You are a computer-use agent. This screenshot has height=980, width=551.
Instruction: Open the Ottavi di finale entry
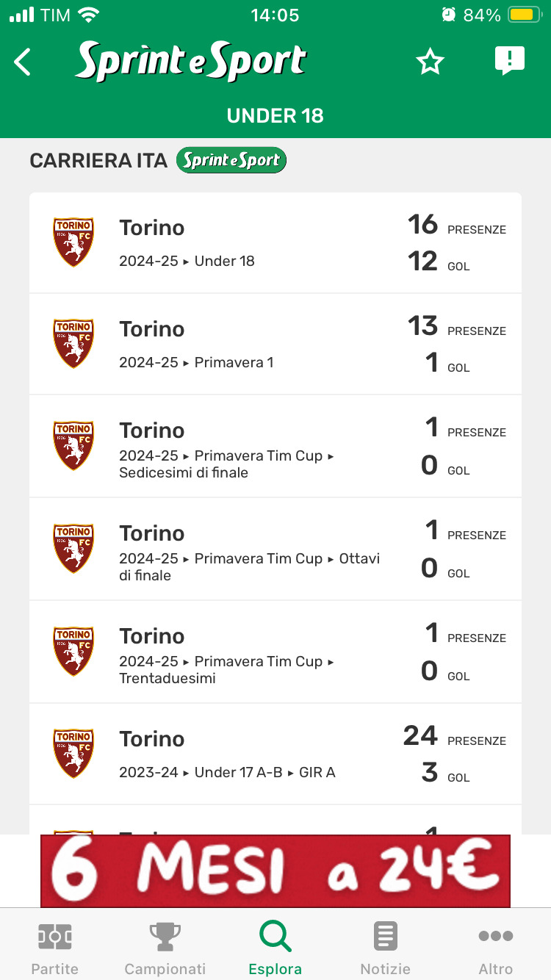[275, 549]
